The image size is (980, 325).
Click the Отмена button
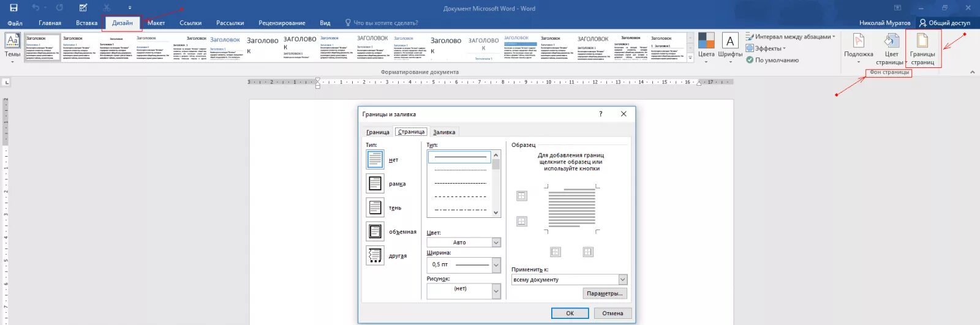pos(612,313)
